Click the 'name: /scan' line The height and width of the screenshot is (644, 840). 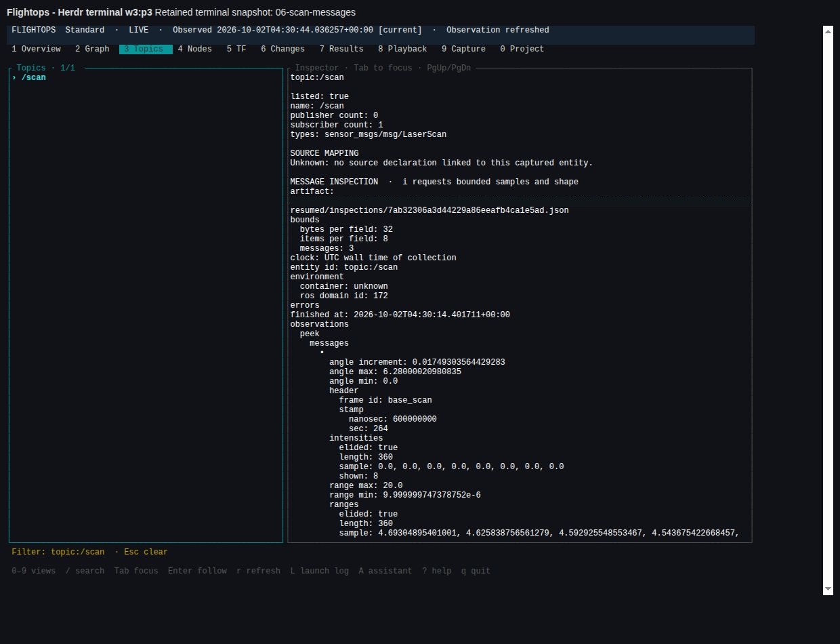(x=317, y=106)
